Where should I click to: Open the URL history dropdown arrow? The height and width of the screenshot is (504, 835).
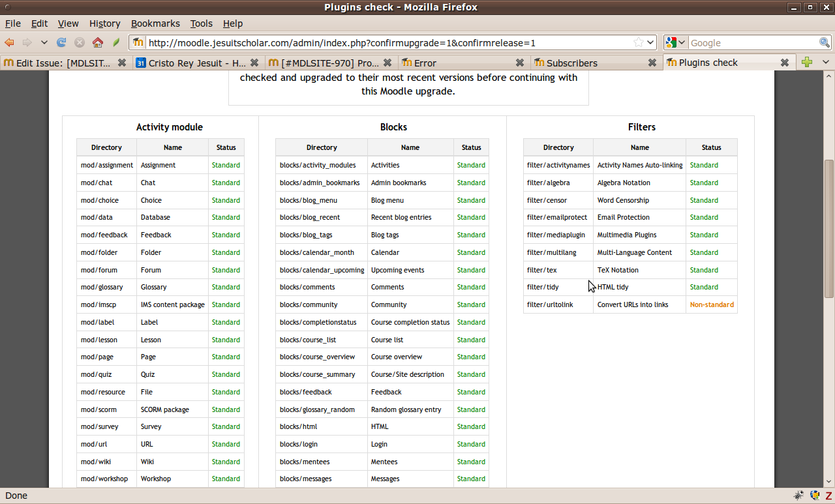point(650,42)
